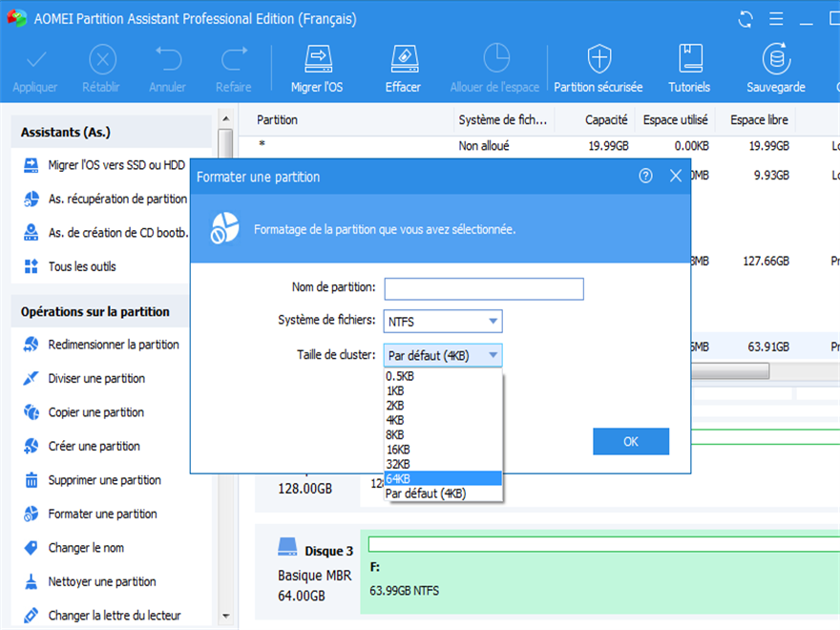840x630 pixels.
Task: Sort by Partition column header
Action: 347,120
